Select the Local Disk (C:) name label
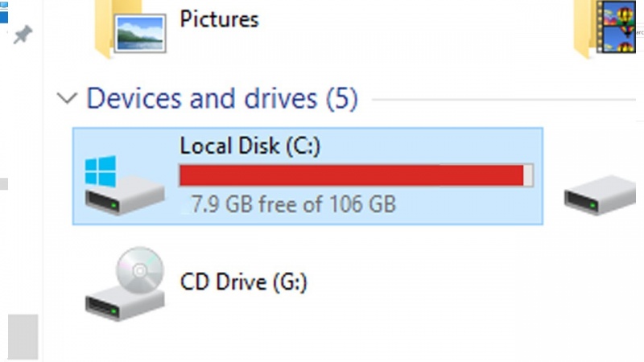The image size is (644, 362). 241,146
